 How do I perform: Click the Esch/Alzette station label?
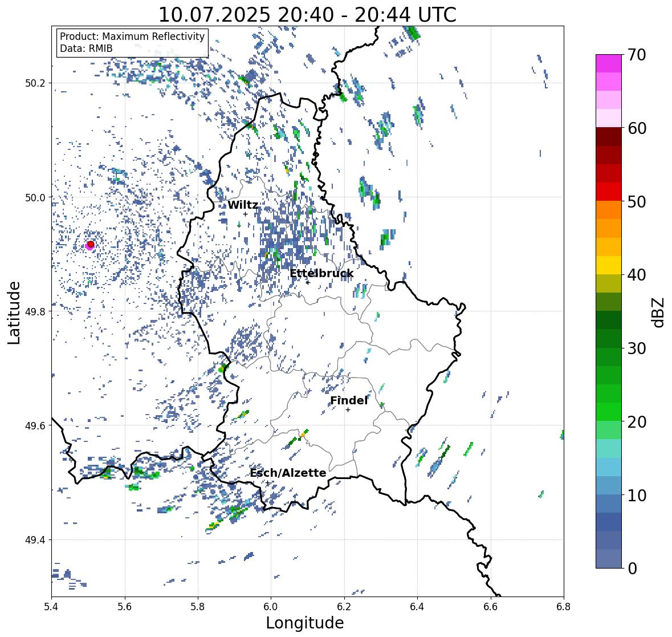coord(288,473)
